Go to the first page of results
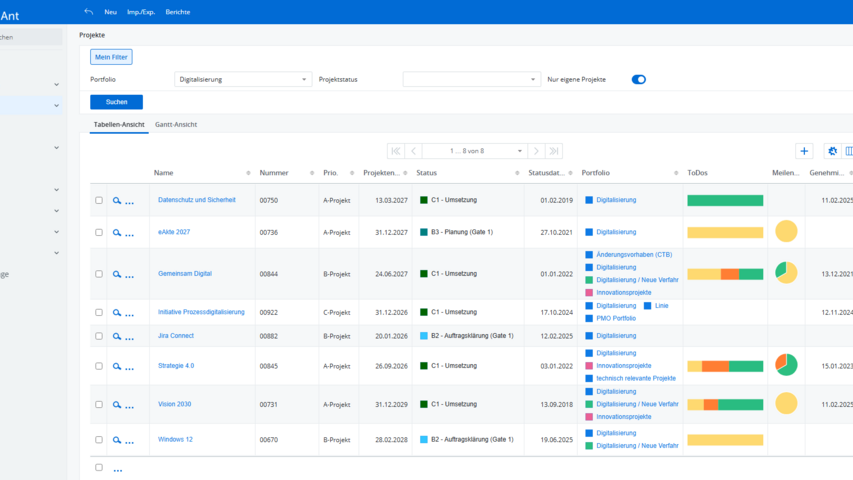 click(x=396, y=151)
